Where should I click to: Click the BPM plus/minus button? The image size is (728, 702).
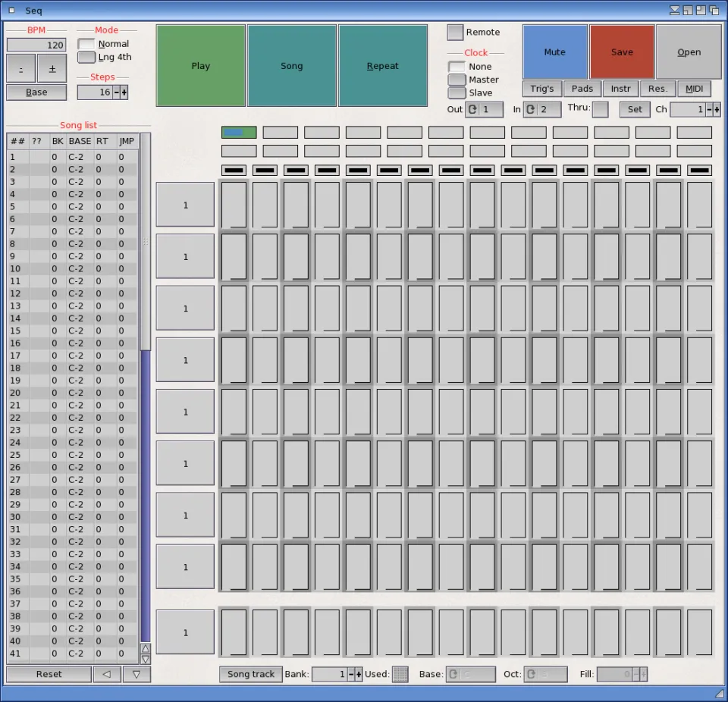click(x=52, y=69)
